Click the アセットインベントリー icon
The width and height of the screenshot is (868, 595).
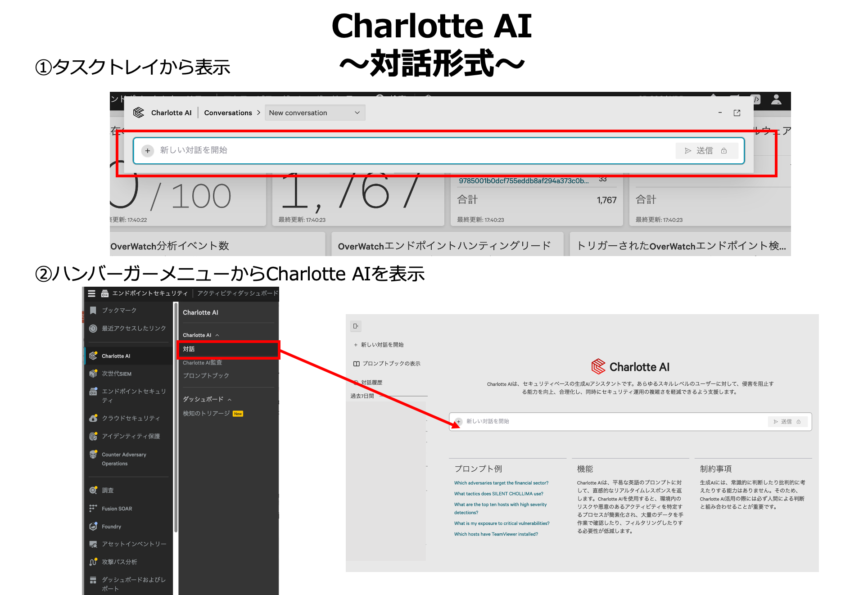point(93,544)
